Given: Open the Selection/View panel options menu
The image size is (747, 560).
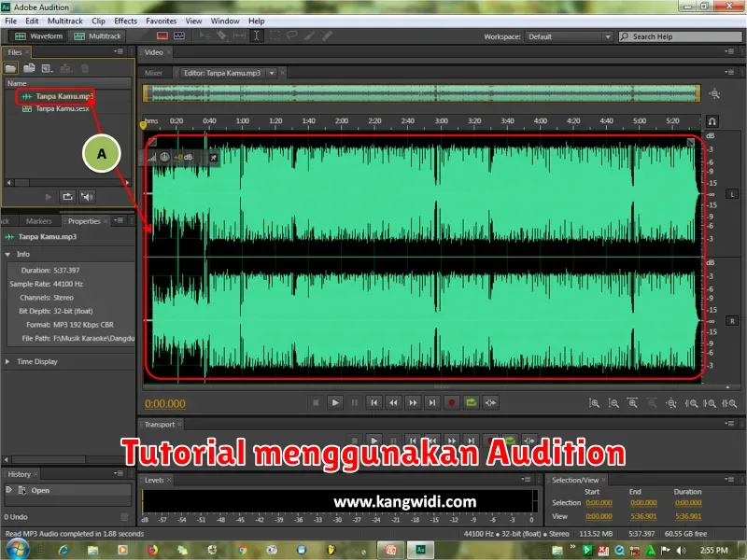Looking at the screenshot, I should (729, 480).
